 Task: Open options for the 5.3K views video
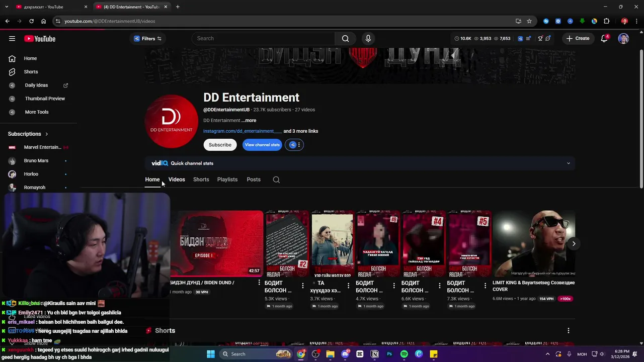(302, 286)
